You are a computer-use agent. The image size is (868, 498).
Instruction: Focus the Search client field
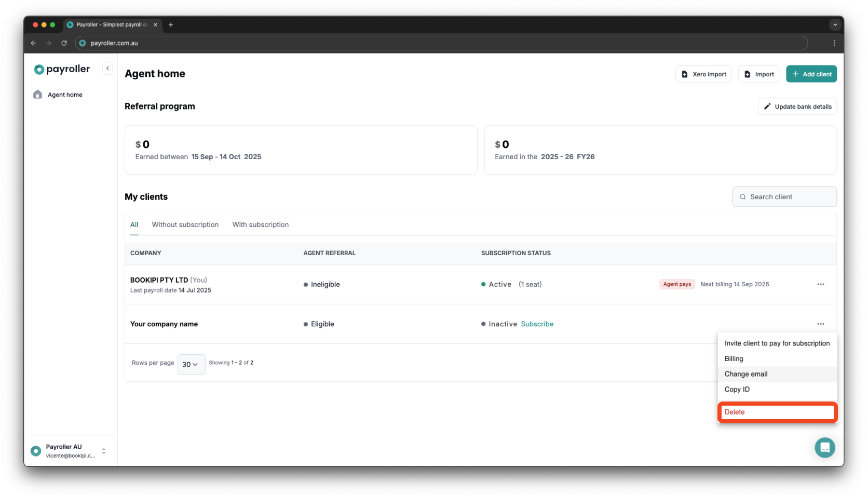point(784,197)
